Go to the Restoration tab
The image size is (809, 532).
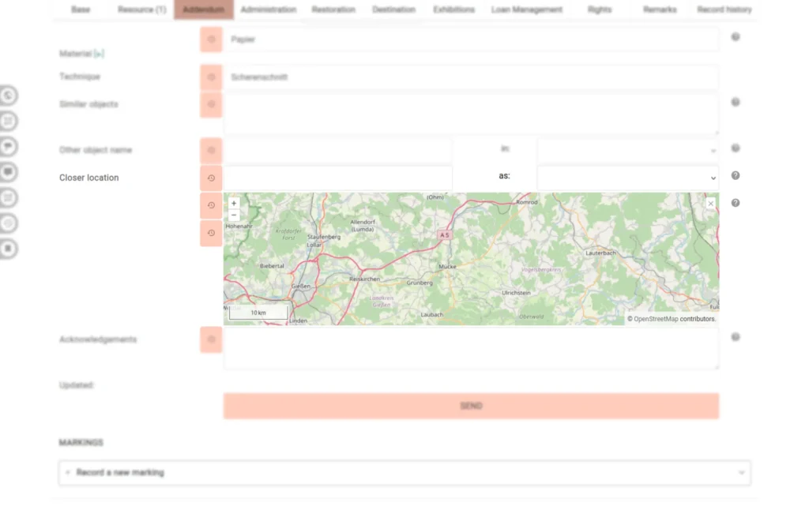pos(333,9)
